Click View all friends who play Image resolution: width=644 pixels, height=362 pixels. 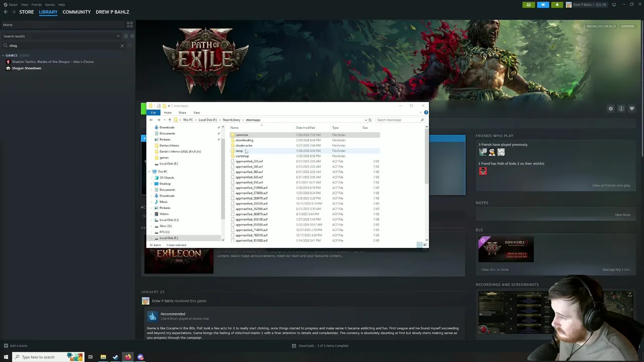point(611,186)
